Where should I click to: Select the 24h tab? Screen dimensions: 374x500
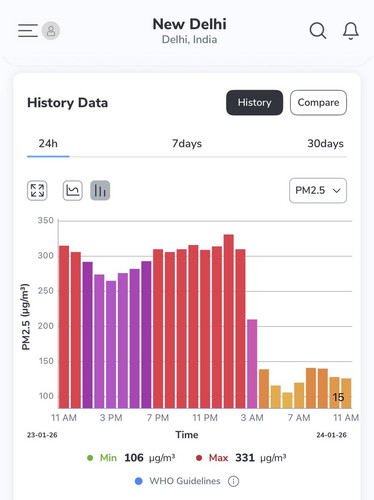point(48,144)
